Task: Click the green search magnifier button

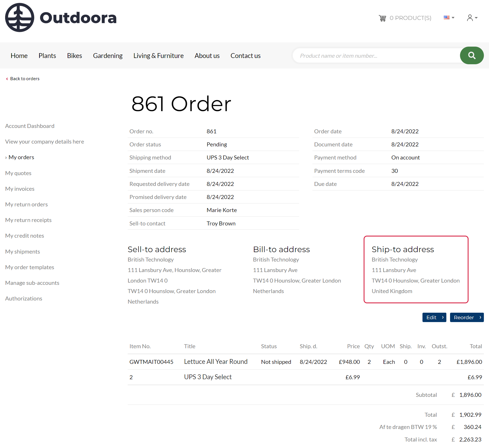Action: point(472,55)
